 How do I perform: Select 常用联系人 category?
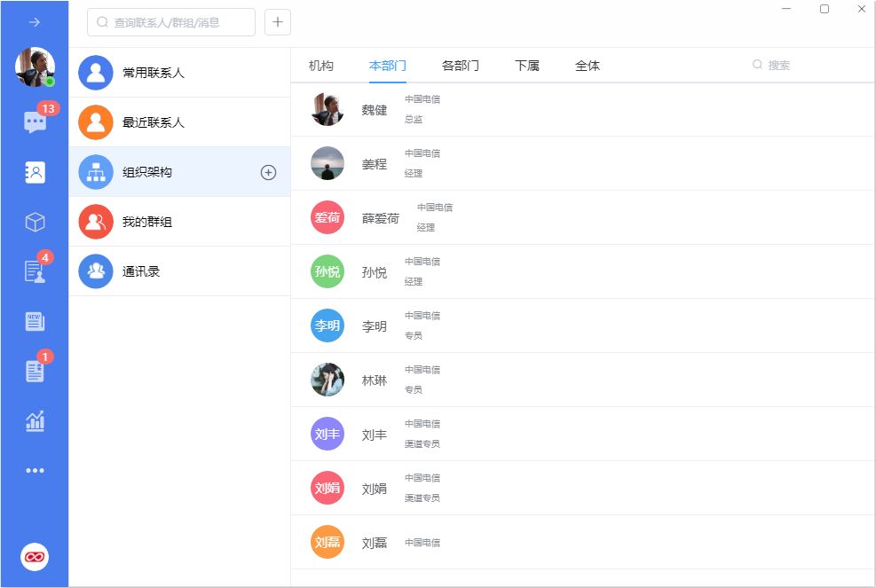[154, 73]
